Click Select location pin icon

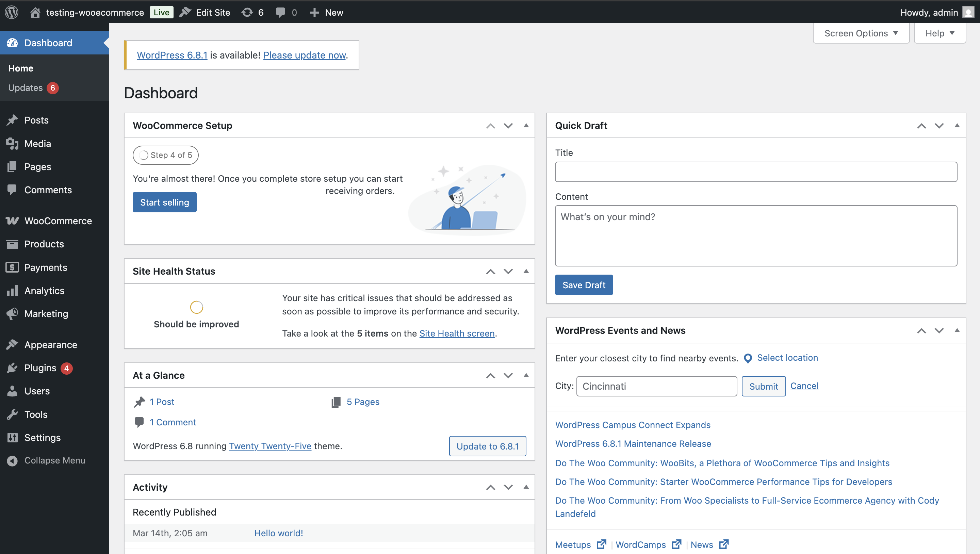pos(748,358)
